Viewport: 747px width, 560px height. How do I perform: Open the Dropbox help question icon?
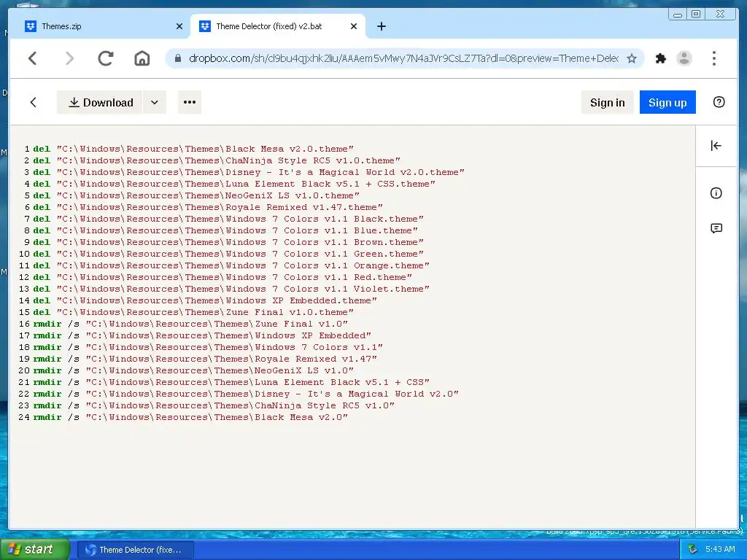719,102
